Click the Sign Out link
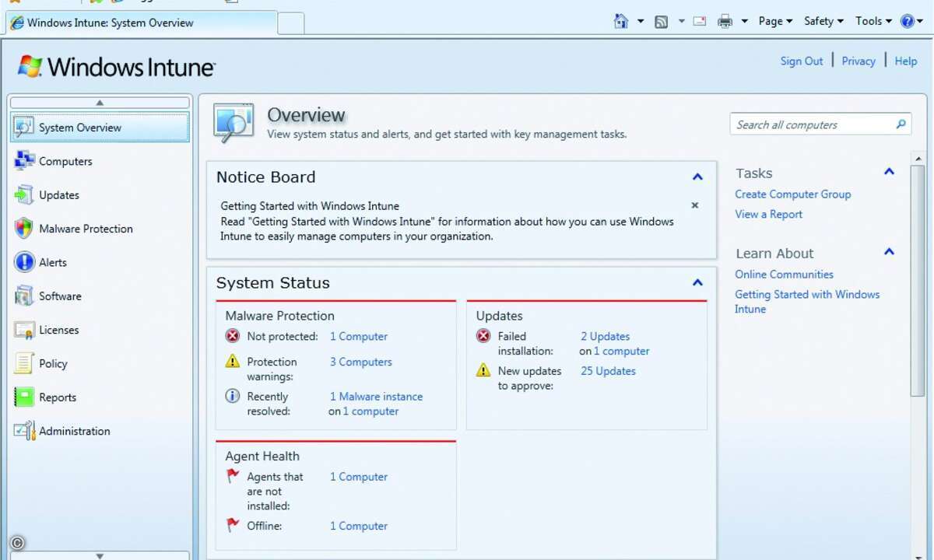 click(802, 61)
